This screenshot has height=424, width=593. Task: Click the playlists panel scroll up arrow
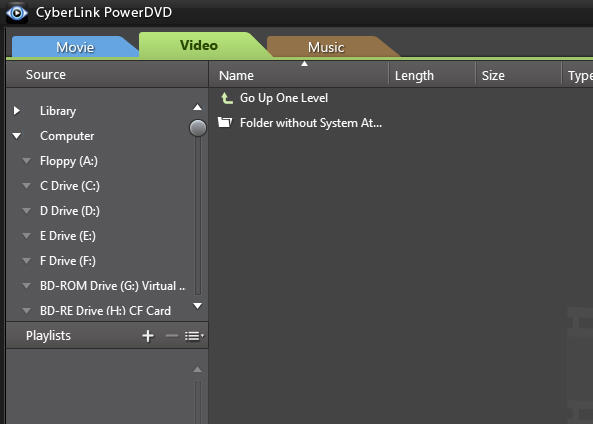click(197, 369)
